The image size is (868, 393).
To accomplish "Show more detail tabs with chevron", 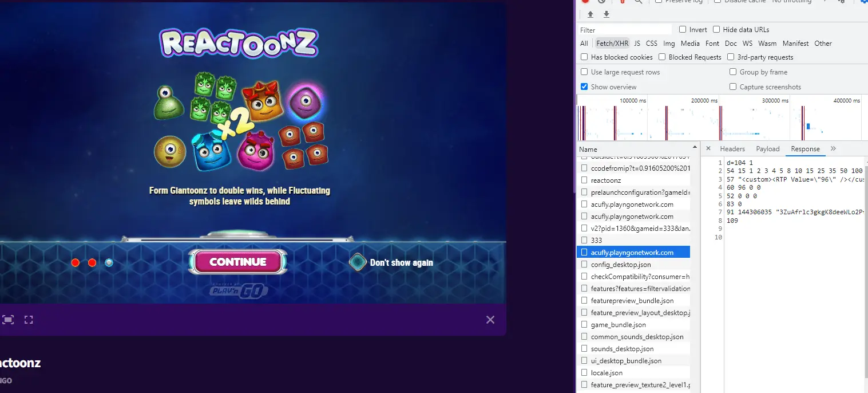I will pos(833,148).
